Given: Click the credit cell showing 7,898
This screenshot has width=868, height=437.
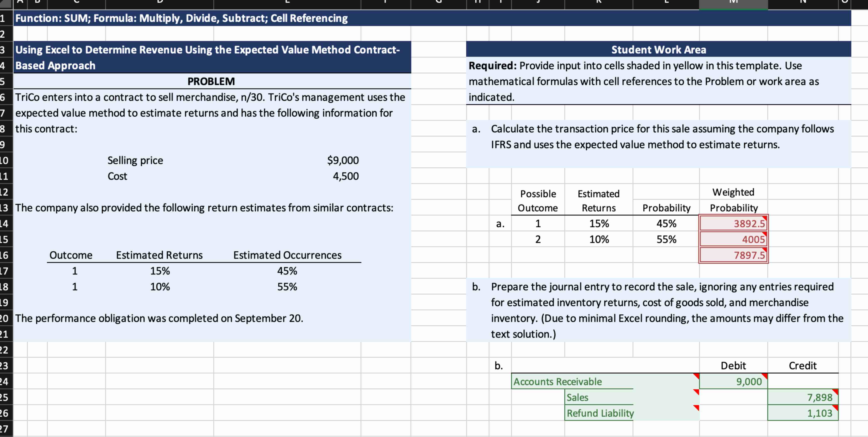Looking at the screenshot, I should 803,397.
